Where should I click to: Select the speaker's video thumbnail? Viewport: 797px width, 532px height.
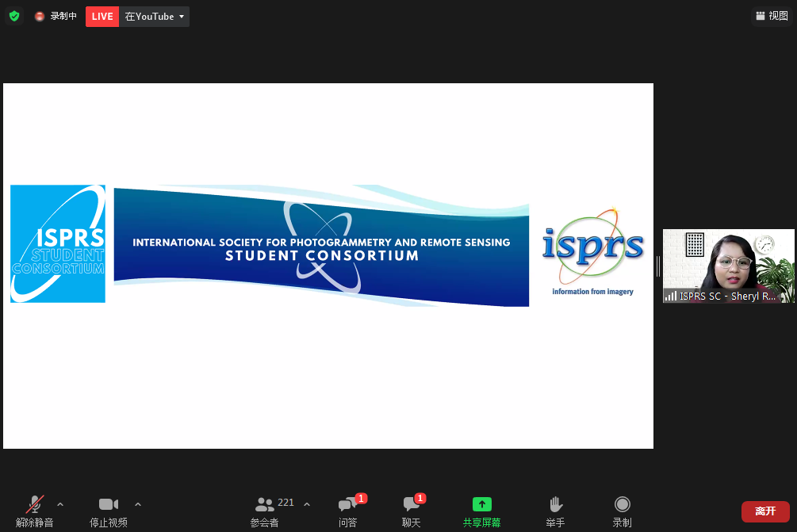coord(728,262)
